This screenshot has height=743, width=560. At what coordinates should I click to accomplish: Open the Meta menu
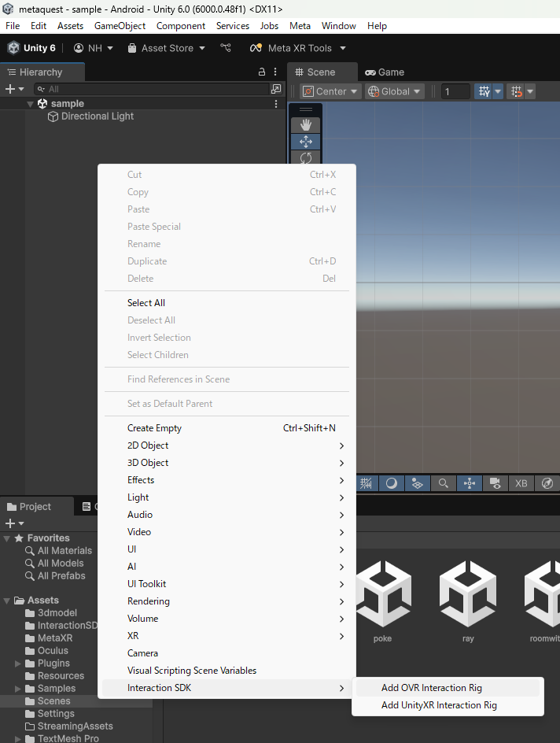[x=300, y=26]
